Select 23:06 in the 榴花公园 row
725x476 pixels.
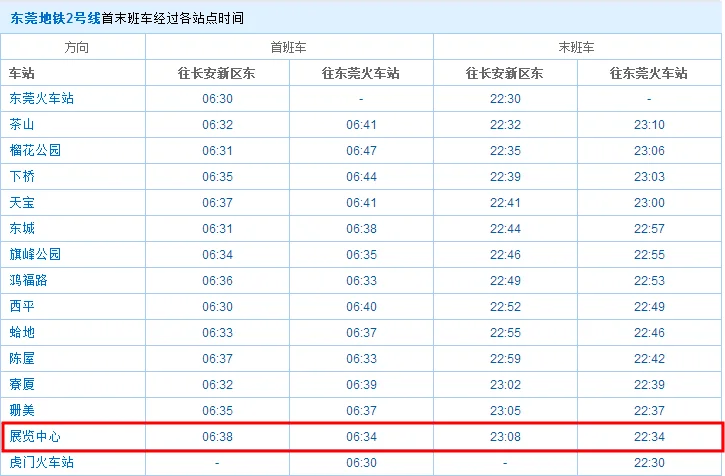point(649,150)
